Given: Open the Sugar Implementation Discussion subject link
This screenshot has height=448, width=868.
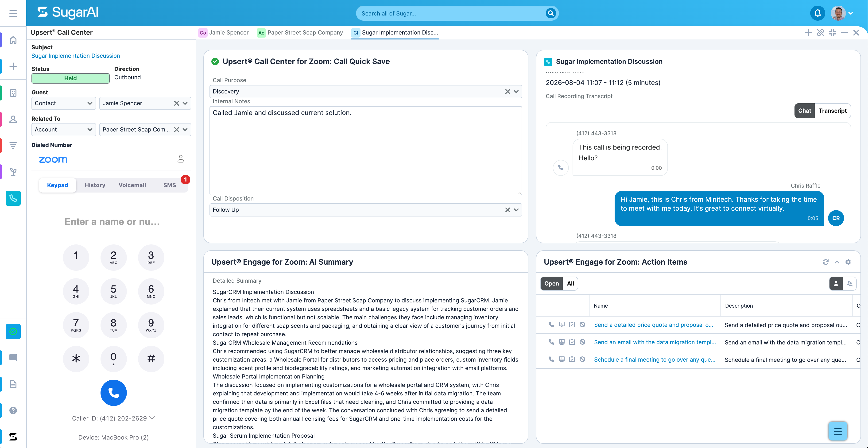Looking at the screenshot, I should (75, 56).
